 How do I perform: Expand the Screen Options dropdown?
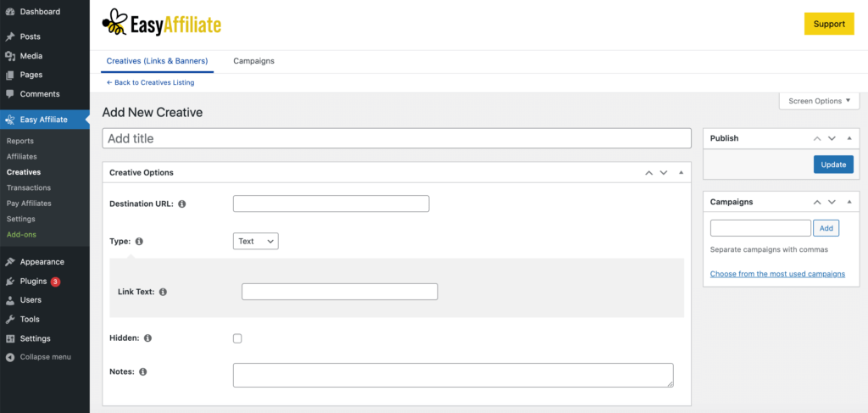pos(820,101)
